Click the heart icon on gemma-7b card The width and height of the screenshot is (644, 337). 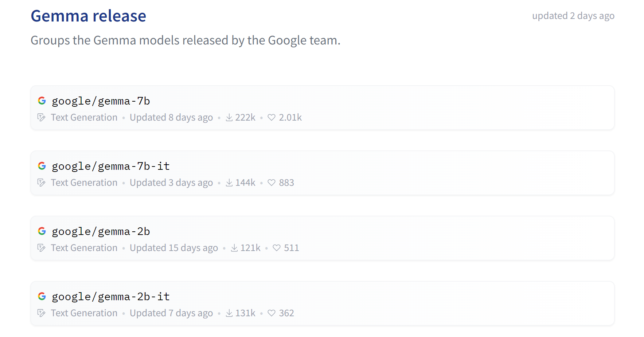(272, 117)
